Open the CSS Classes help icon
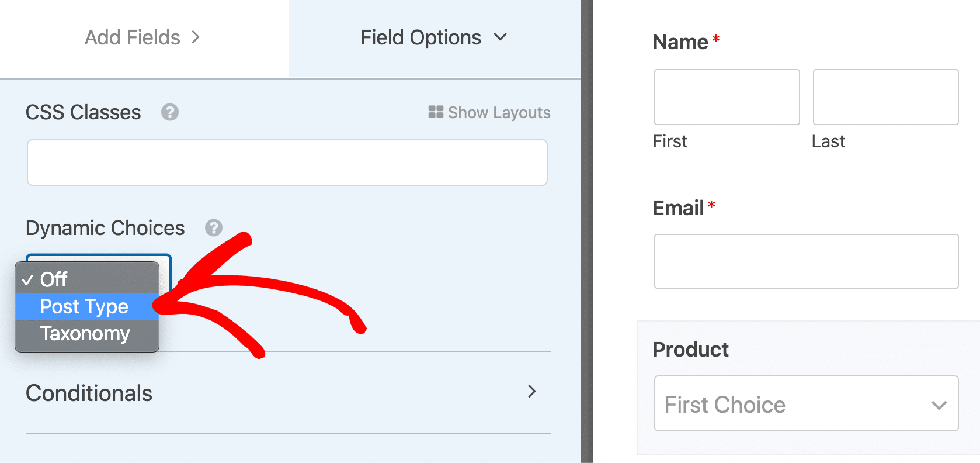980x463 pixels. click(x=169, y=112)
